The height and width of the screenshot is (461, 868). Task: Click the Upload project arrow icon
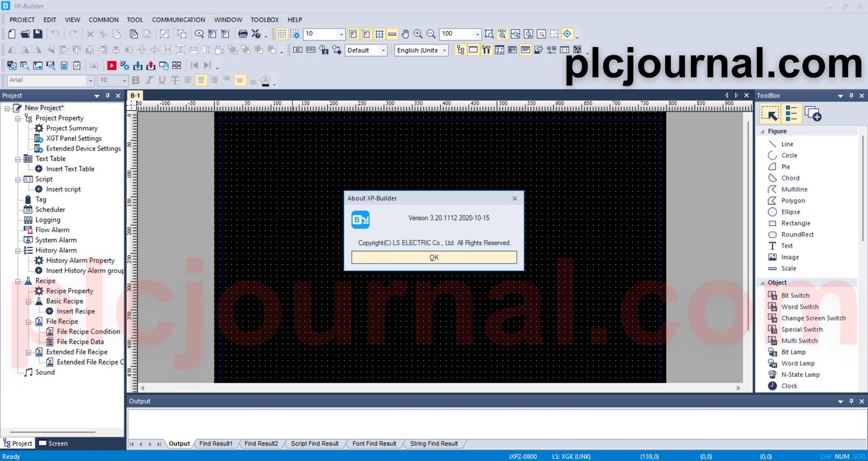pos(151,66)
